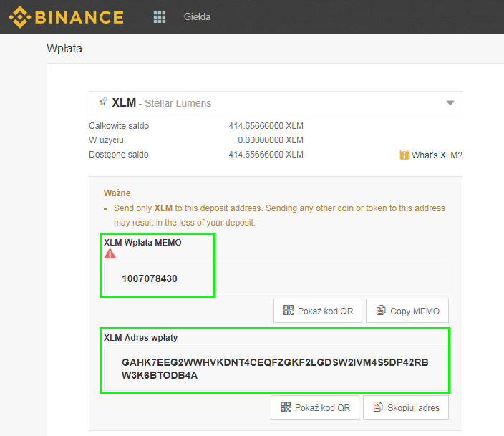Click the W użyciu value 0.00000000 XLM
The width and height of the screenshot is (504, 436).
271,140
